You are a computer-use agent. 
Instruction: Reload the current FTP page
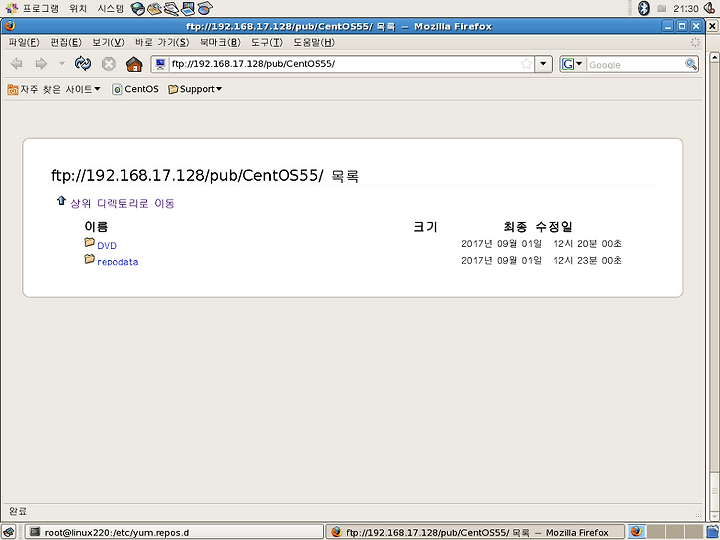tap(83, 64)
